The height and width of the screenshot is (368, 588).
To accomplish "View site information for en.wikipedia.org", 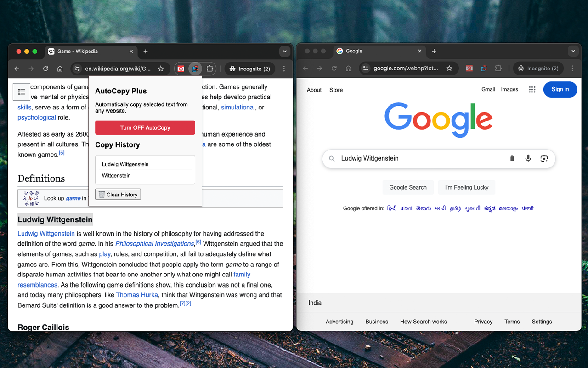I will [x=77, y=69].
